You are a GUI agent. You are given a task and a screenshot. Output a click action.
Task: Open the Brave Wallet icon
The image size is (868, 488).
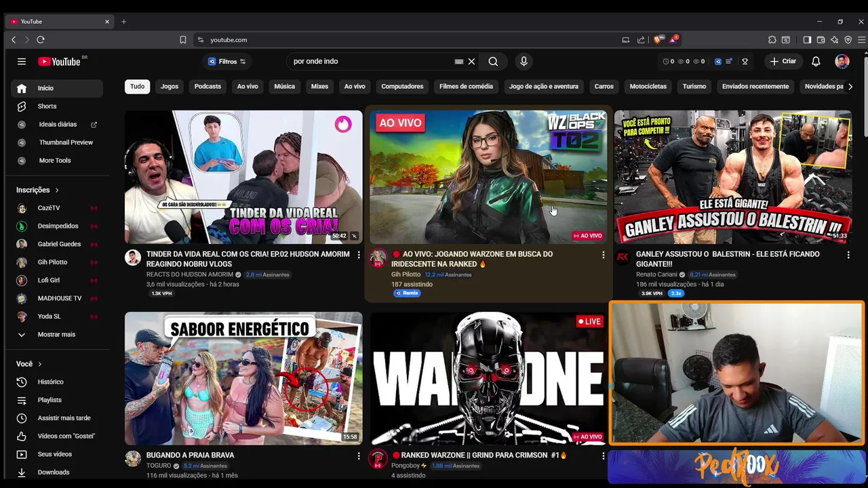click(x=821, y=40)
